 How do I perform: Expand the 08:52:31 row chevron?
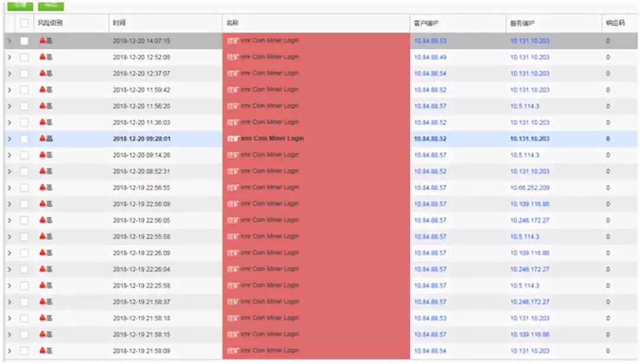coord(9,171)
